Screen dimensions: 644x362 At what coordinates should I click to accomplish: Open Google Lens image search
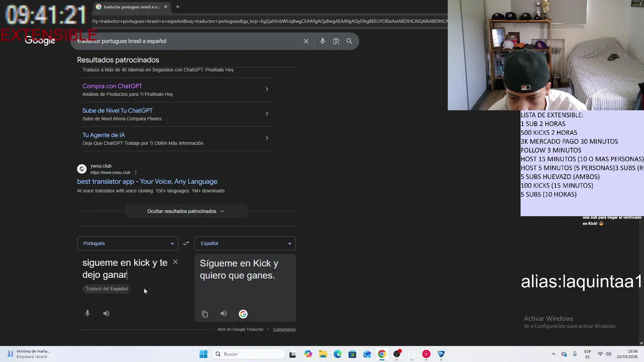click(336, 41)
